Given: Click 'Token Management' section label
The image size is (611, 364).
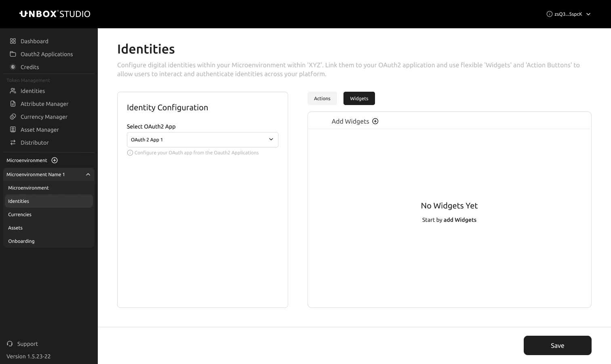Looking at the screenshot, I should (x=28, y=80).
